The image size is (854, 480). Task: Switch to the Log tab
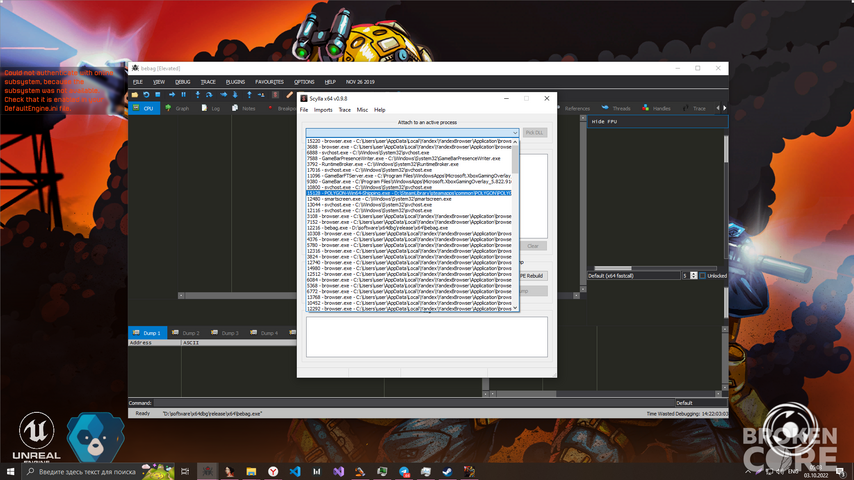[211, 108]
